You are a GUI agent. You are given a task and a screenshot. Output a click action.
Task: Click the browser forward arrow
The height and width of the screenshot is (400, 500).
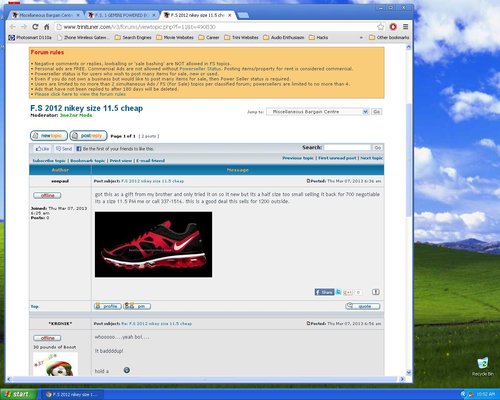pyautogui.click(x=24, y=27)
